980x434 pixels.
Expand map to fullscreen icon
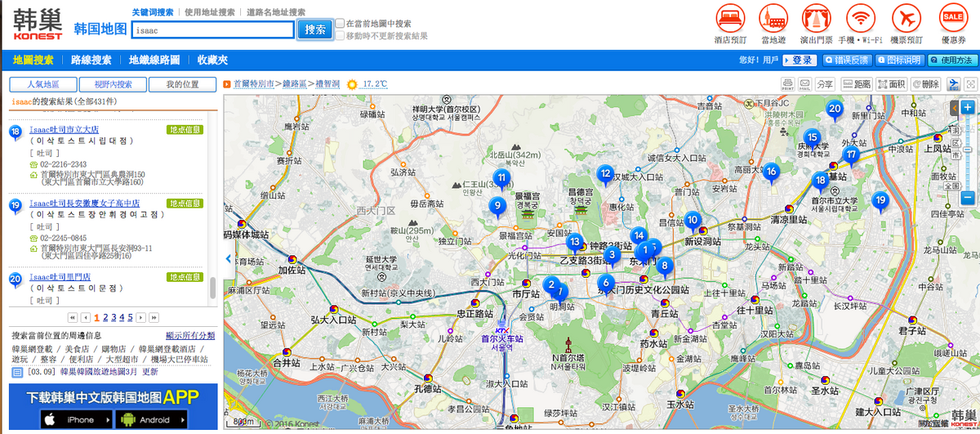(971, 84)
